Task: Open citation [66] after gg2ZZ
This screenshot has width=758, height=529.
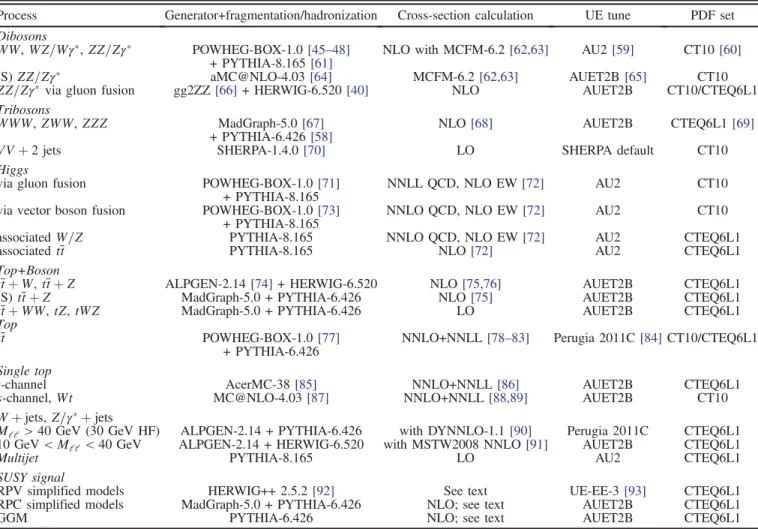Action: point(226,90)
